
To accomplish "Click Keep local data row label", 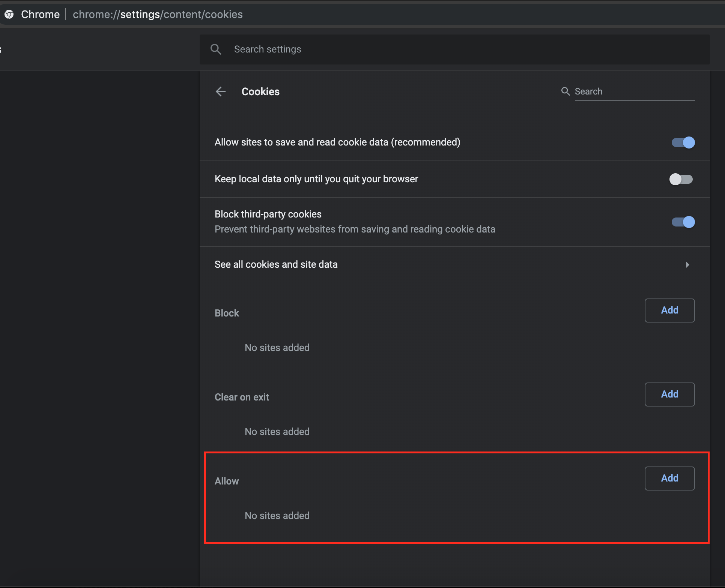I will coord(316,179).
